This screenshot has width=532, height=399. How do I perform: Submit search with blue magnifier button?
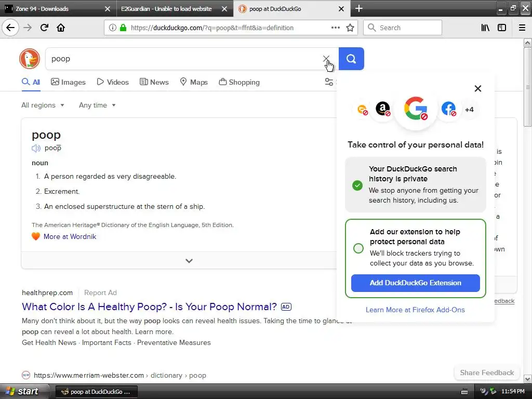[351, 59]
